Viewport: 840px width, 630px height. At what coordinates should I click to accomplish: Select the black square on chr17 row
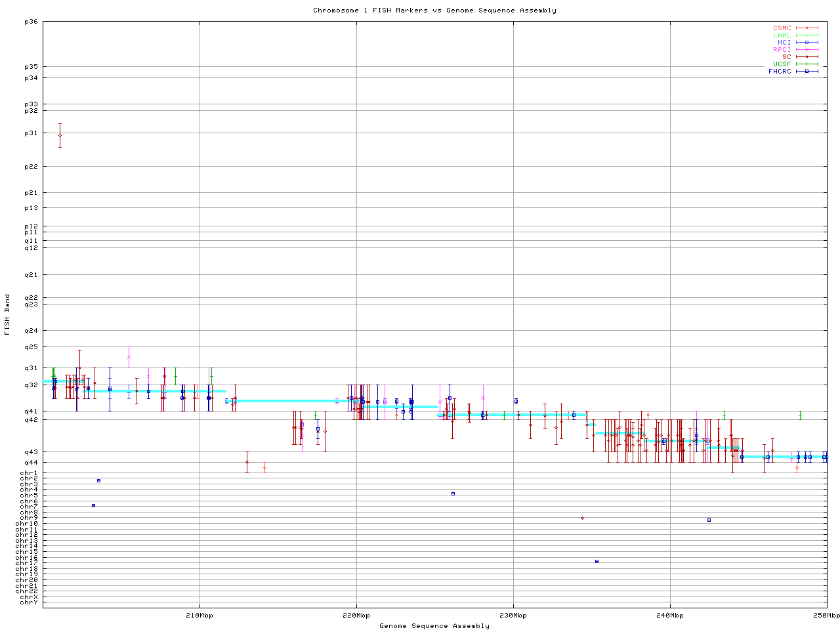[x=597, y=562]
